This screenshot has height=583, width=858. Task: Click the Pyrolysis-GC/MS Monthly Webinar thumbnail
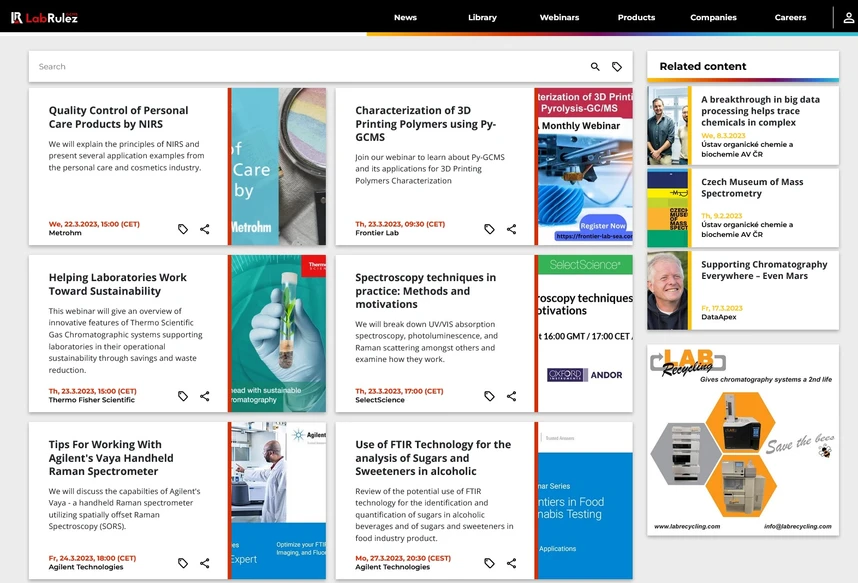pyautogui.click(x=584, y=166)
